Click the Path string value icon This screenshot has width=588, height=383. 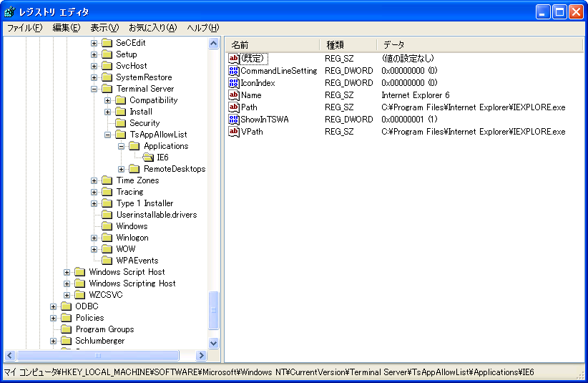coord(233,107)
